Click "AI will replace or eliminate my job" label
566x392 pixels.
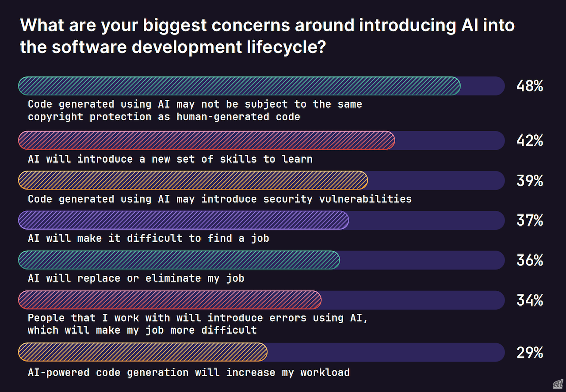(136, 278)
